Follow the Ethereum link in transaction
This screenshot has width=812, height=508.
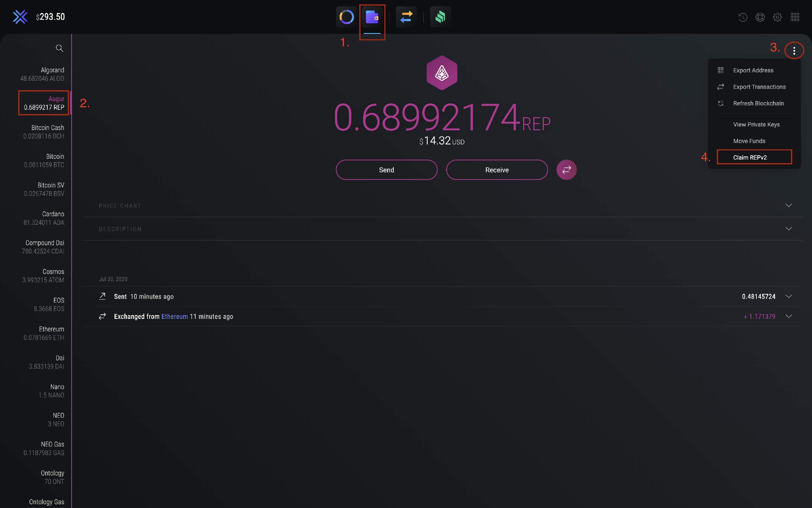pos(175,316)
